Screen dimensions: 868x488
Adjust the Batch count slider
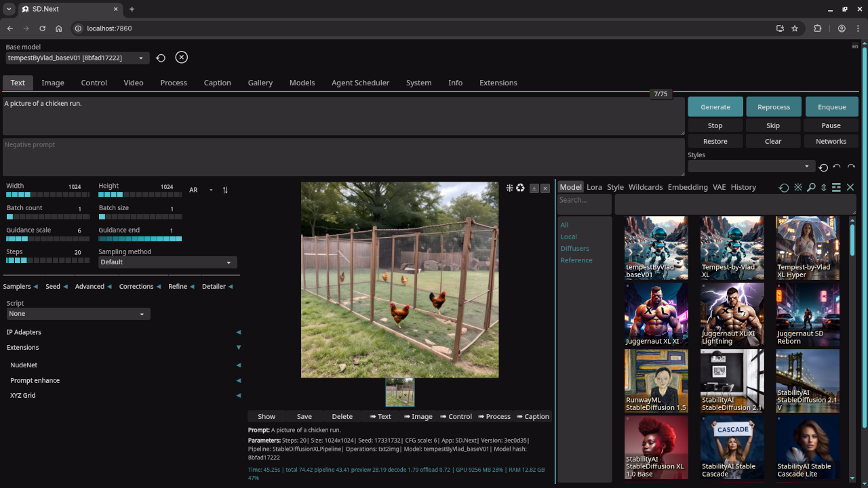[x=47, y=217]
